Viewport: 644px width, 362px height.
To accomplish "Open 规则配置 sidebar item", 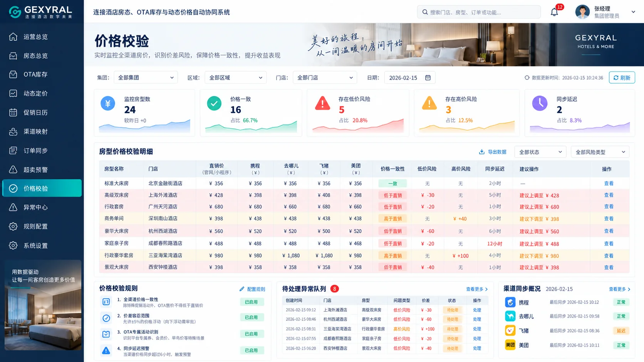I will click(42, 227).
